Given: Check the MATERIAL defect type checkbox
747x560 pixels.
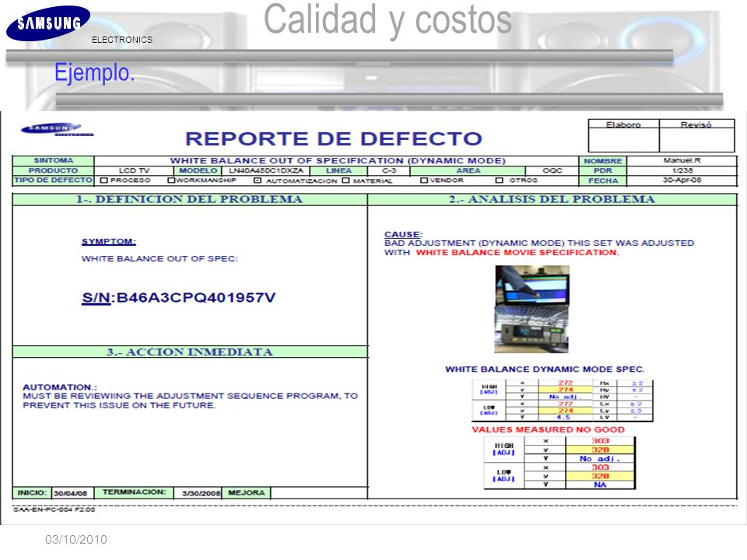Looking at the screenshot, I should point(345,180).
